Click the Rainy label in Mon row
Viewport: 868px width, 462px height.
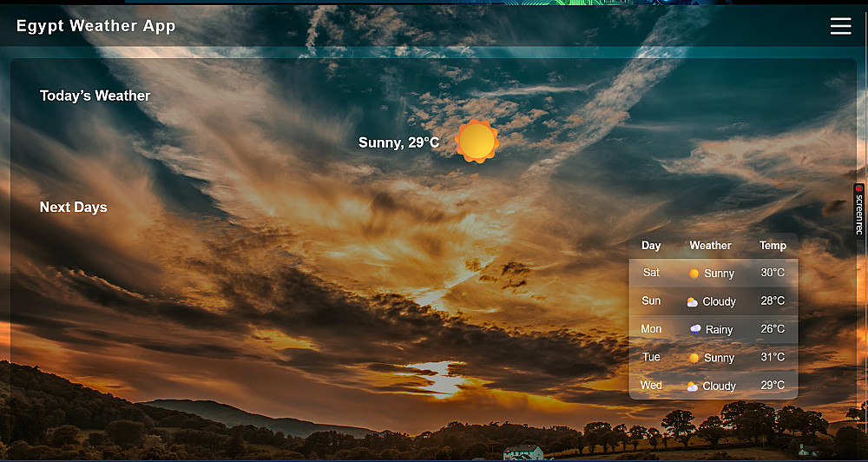719,330
